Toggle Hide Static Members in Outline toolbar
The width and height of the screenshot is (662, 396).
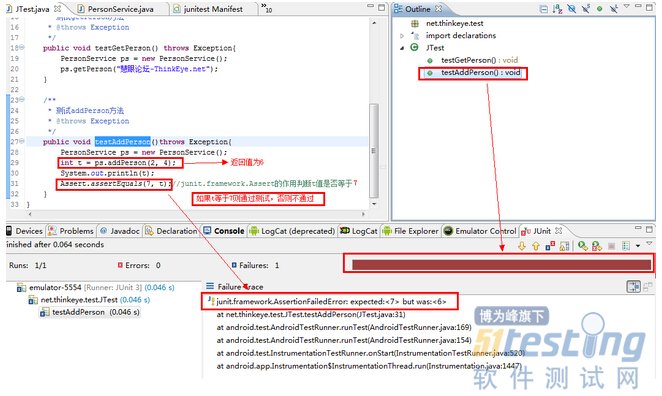[586, 9]
